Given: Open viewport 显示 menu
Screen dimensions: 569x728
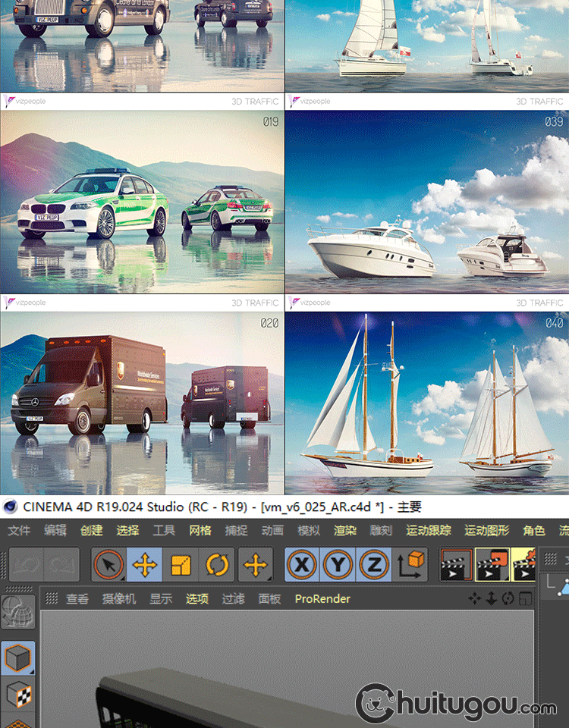Looking at the screenshot, I should pyautogui.click(x=161, y=599).
